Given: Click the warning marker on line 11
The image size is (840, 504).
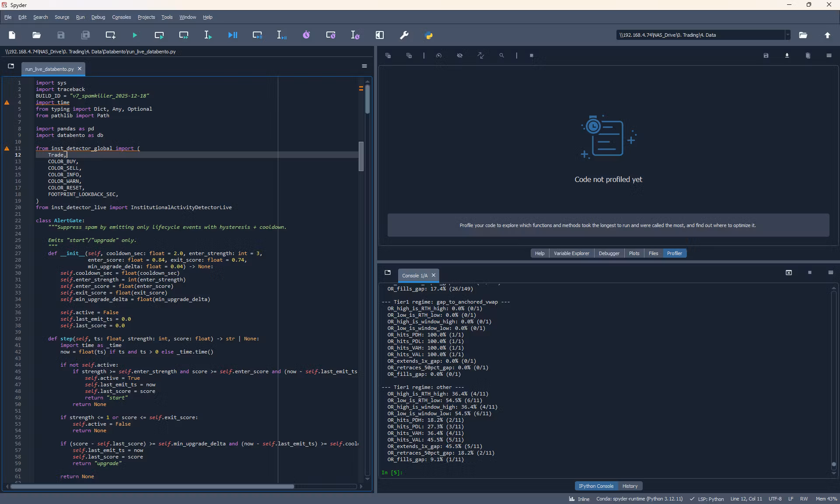Looking at the screenshot, I should (7, 148).
